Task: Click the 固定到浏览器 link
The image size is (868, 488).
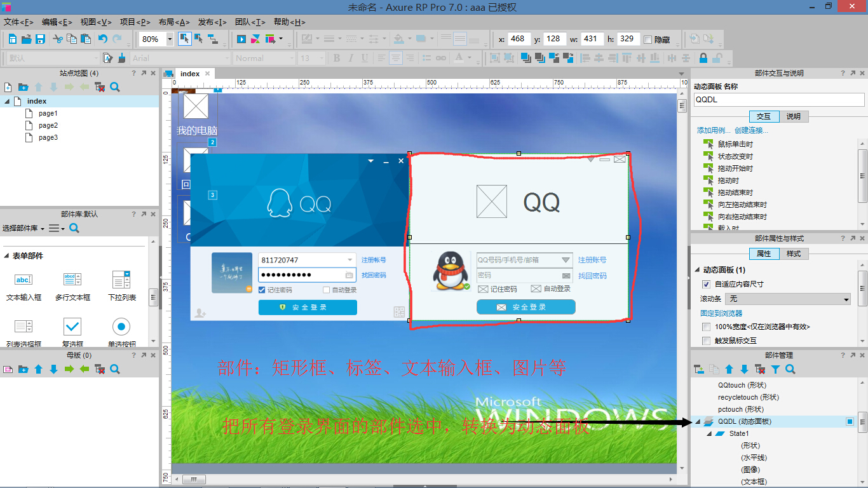Action: coord(721,313)
